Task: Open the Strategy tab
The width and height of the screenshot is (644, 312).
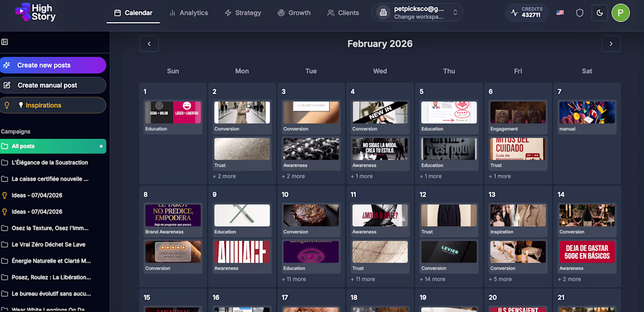Action: point(243,13)
